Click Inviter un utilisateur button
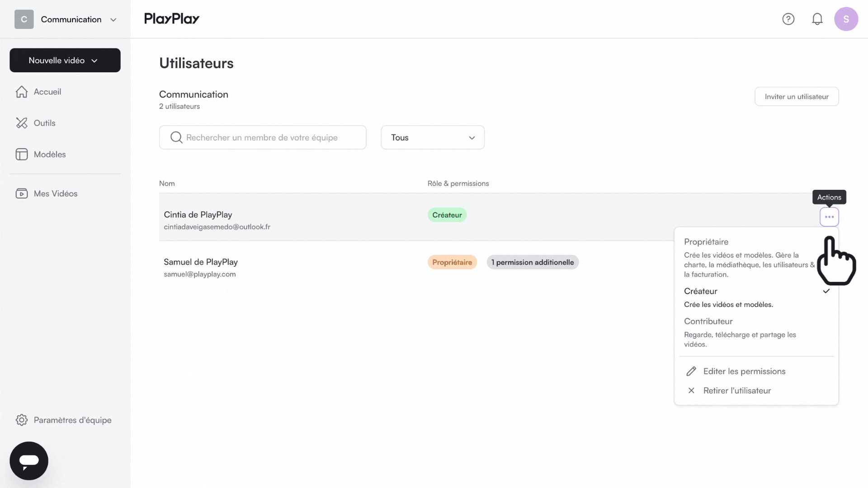Image resolution: width=868 pixels, height=488 pixels. [x=797, y=97]
